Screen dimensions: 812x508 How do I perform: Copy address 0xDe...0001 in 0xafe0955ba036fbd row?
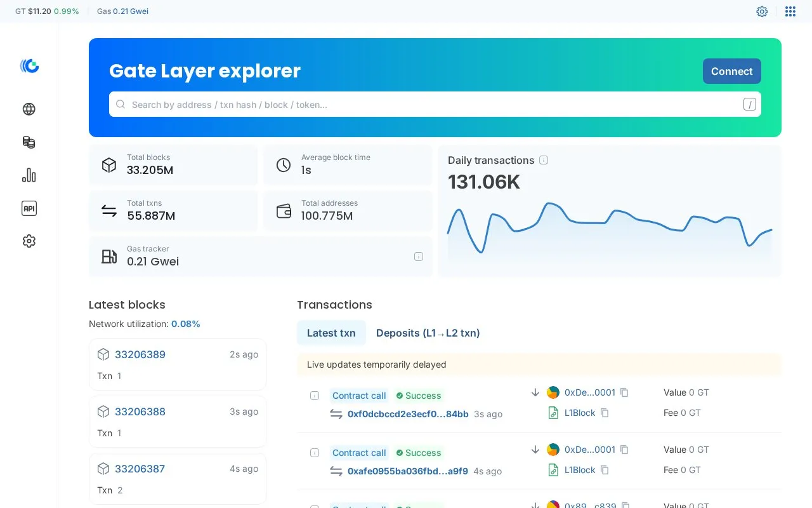pos(624,450)
